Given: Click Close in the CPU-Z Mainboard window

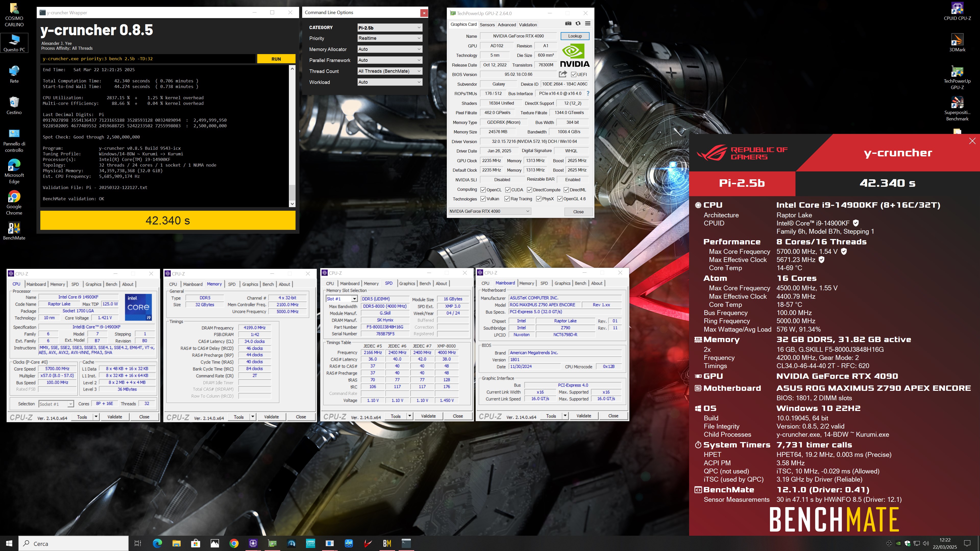Looking at the screenshot, I should [613, 416].
